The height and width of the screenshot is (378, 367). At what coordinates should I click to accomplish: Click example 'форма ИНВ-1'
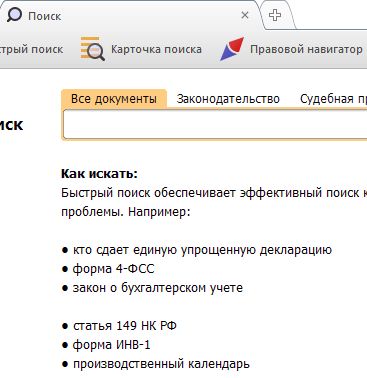point(111,344)
